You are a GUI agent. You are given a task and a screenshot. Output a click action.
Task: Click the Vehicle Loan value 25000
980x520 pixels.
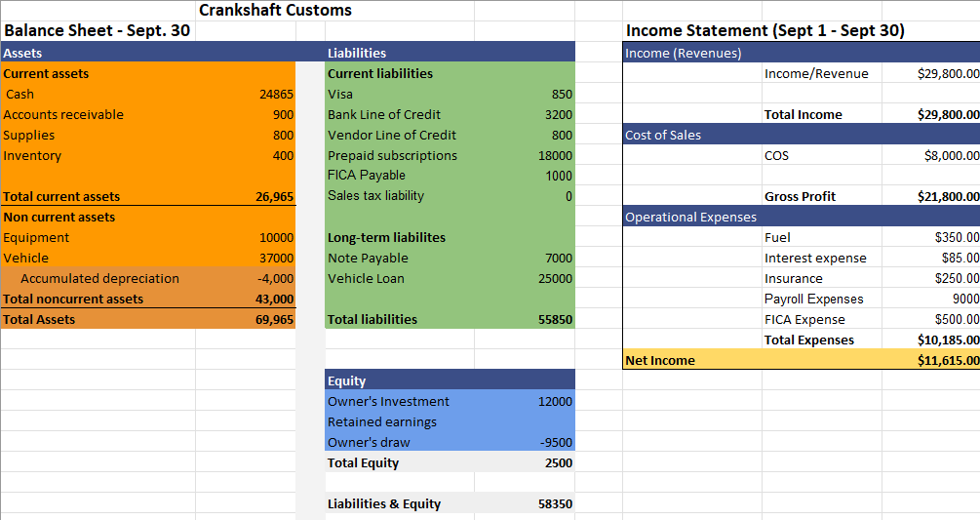click(555, 279)
